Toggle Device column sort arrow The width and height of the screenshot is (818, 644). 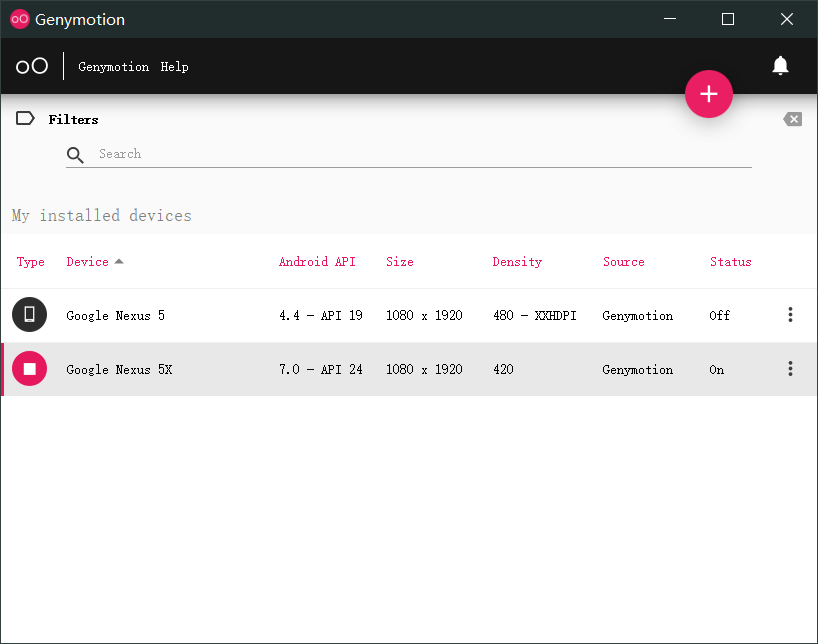pos(119,261)
